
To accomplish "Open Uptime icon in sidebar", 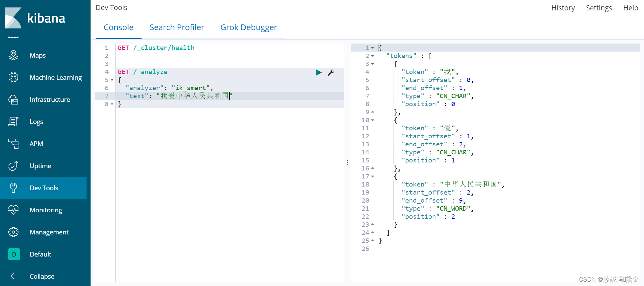I will [x=13, y=166].
